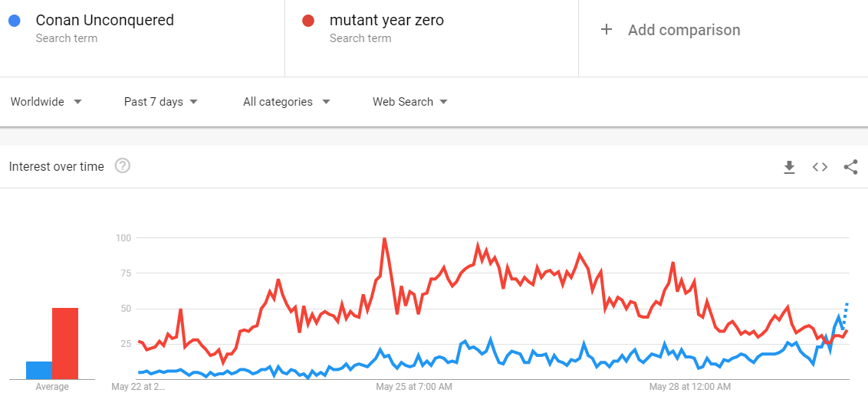868x409 pixels.
Task: Click the red line's peak at 100
Action: (x=384, y=239)
